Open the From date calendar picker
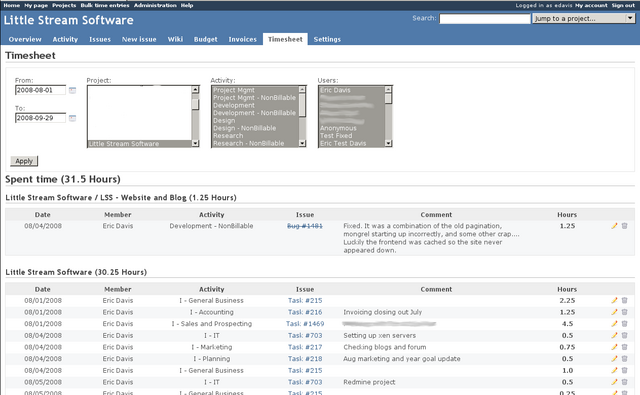This screenshot has height=395, width=640. (72, 90)
